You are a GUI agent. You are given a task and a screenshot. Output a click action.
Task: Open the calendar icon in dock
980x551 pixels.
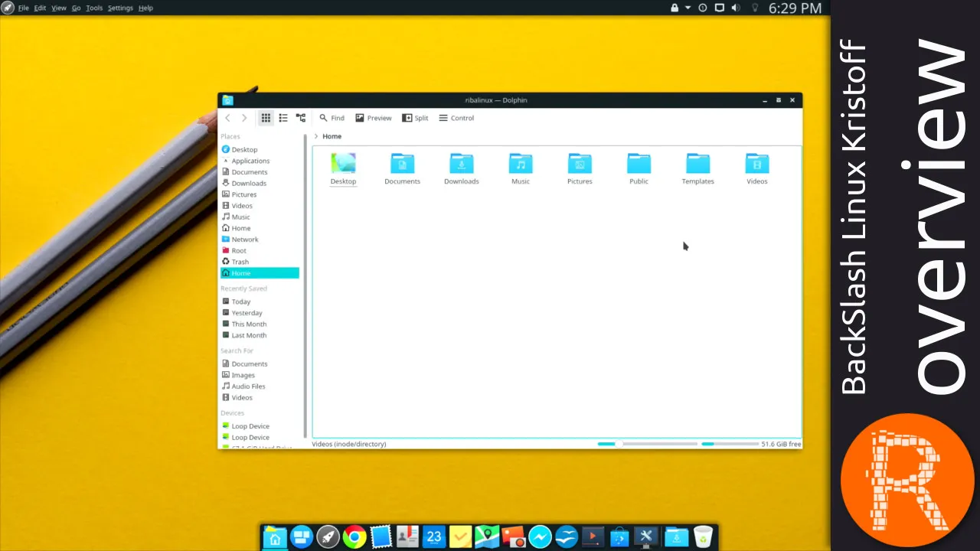point(434,537)
